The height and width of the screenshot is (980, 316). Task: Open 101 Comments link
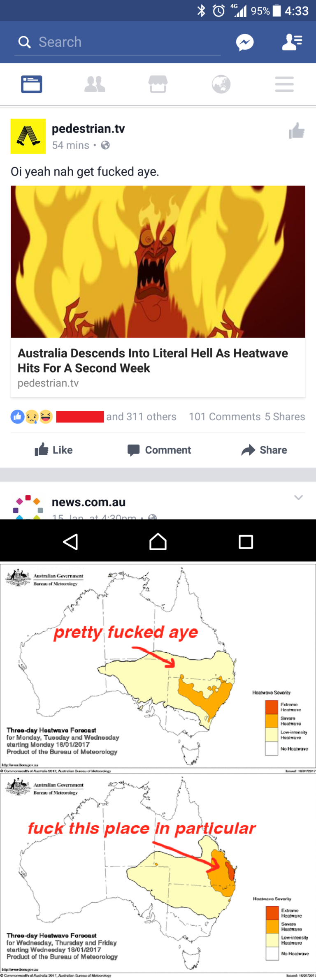(225, 417)
